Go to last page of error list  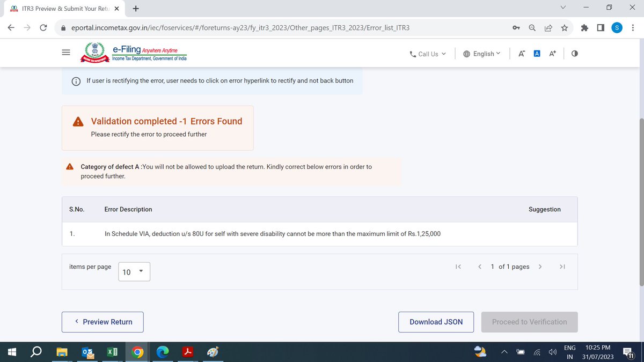562,267
